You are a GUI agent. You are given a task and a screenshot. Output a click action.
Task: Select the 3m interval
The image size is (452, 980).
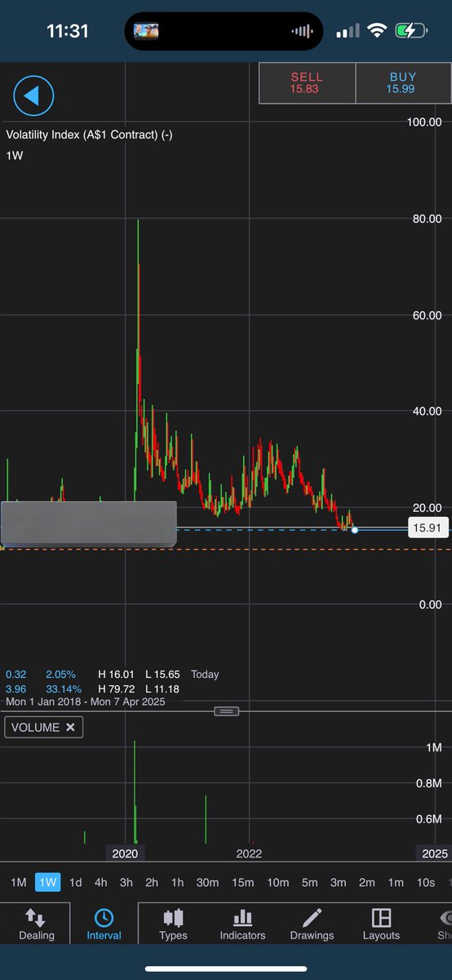338,882
